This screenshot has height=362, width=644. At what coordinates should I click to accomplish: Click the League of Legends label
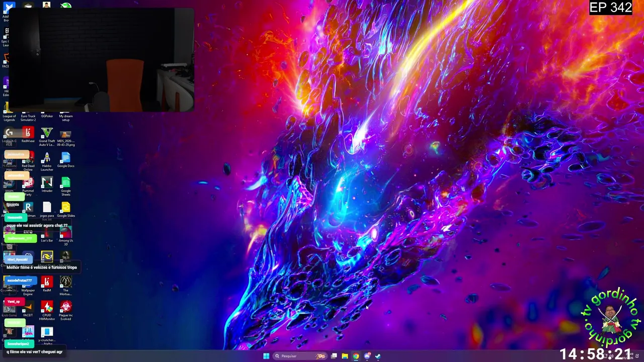click(9, 118)
